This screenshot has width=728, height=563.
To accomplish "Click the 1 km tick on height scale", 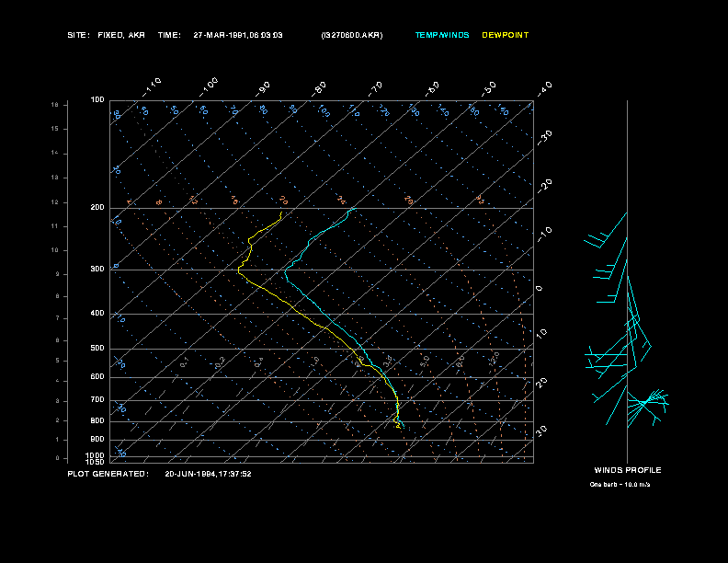I will click(58, 440).
